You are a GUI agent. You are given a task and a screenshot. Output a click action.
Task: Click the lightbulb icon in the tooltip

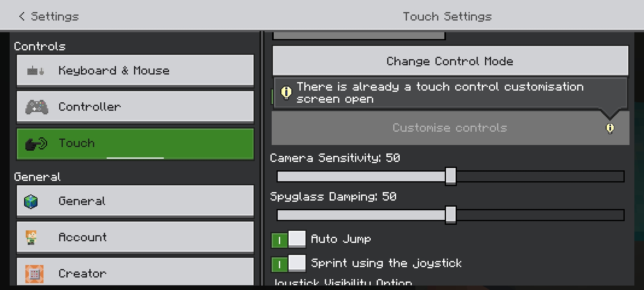coord(286,93)
